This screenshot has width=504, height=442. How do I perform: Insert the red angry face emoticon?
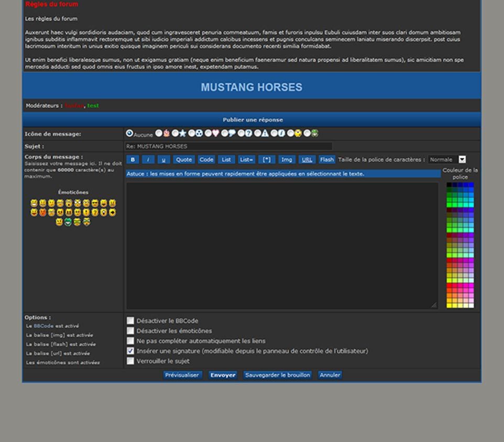43,213
